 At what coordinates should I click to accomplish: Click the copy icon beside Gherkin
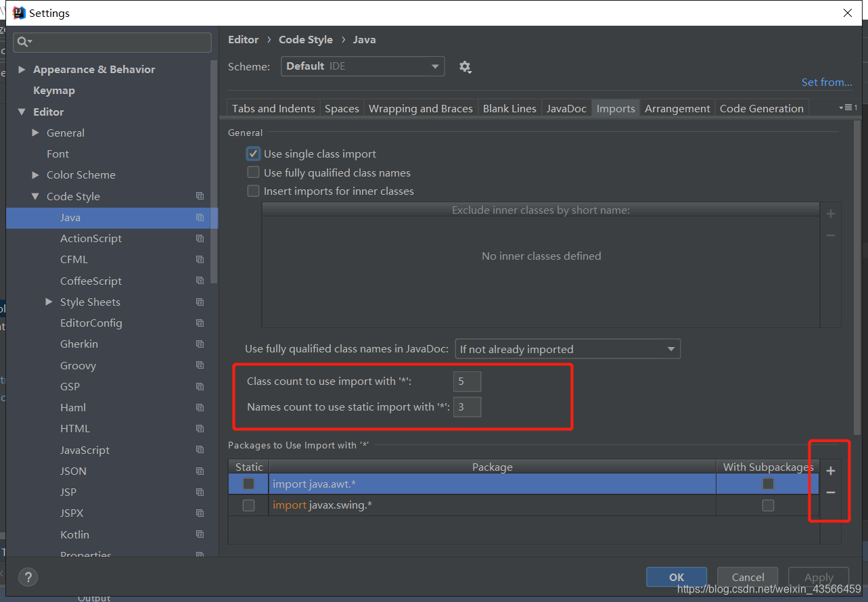click(x=200, y=344)
